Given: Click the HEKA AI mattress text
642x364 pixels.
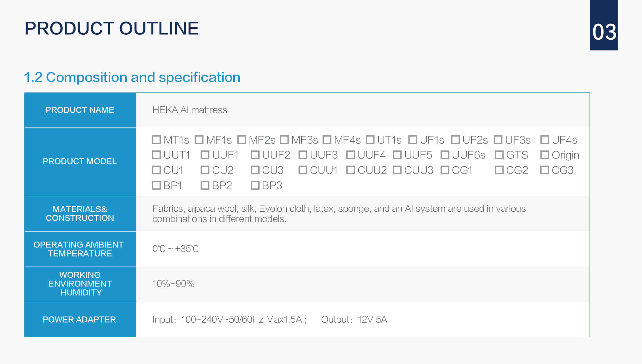Looking at the screenshot, I should [190, 110].
